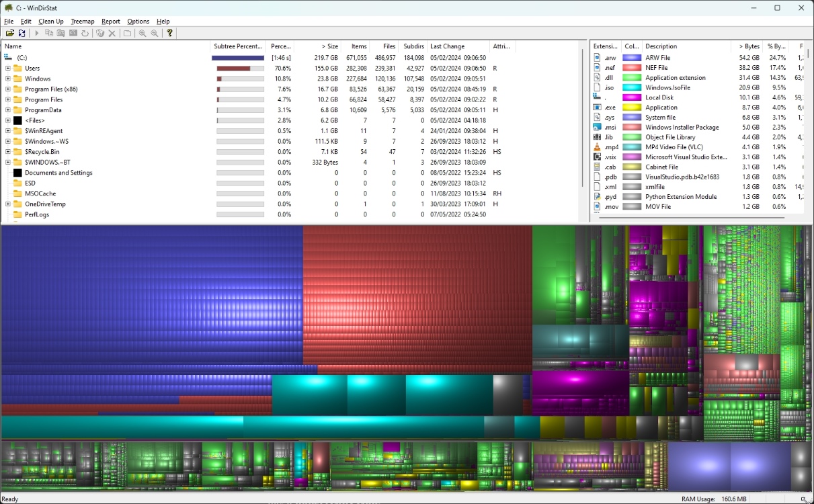Expand the Users folder tree node
This screenshot has height=504, width=814.
pyautogui.click(x=8, y=69)
